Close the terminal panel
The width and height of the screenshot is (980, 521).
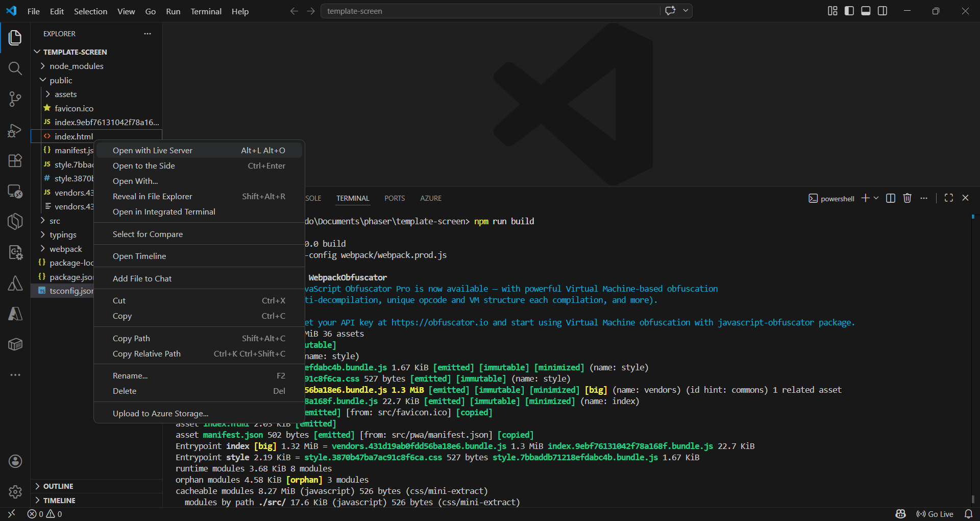click(965, 198)
